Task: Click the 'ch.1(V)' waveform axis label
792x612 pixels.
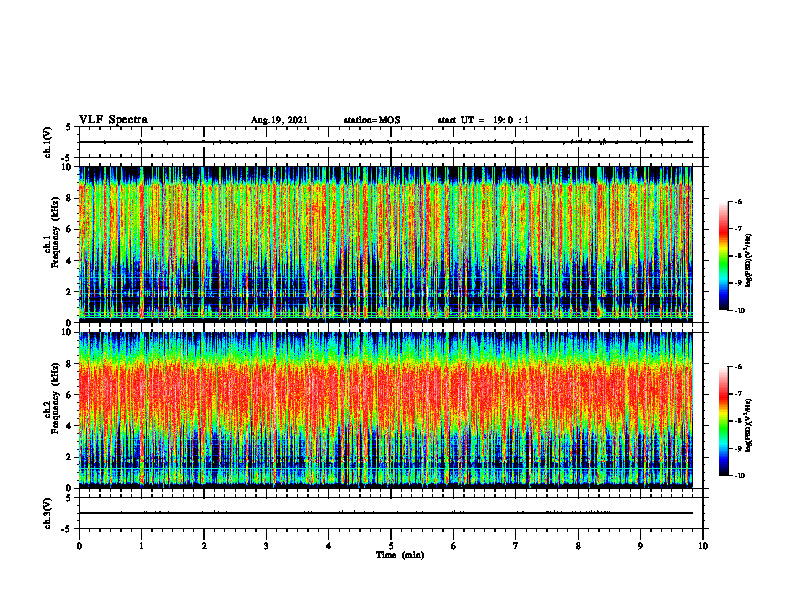Action: point(48,142)
